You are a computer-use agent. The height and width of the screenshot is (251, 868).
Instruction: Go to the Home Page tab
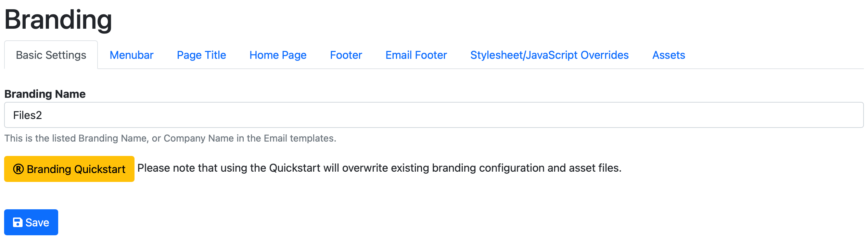coord(278,55)
